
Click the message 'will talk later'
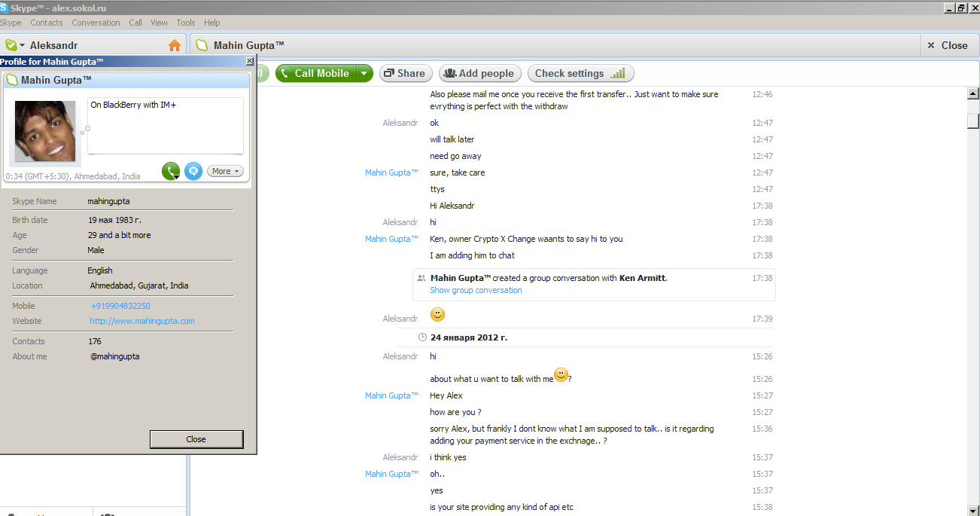[x=452, y=139]
